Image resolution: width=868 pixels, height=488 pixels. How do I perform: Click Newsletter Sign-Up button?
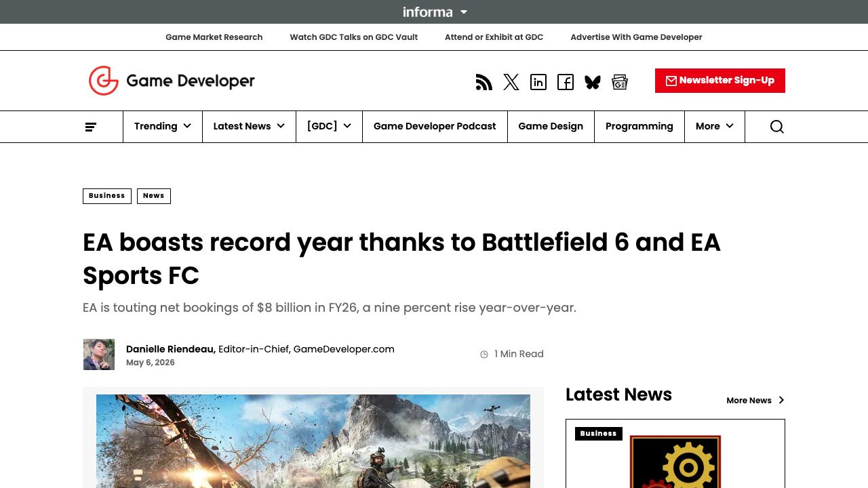click(x=720, y=81)
